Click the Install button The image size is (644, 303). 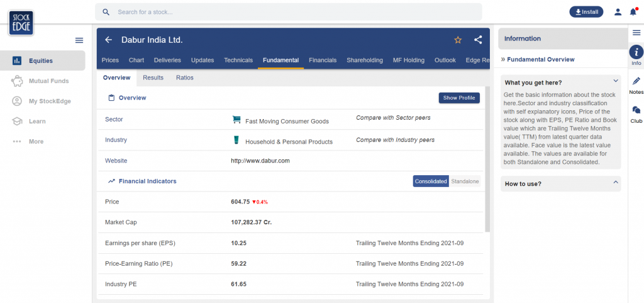[x=586, y=12]
